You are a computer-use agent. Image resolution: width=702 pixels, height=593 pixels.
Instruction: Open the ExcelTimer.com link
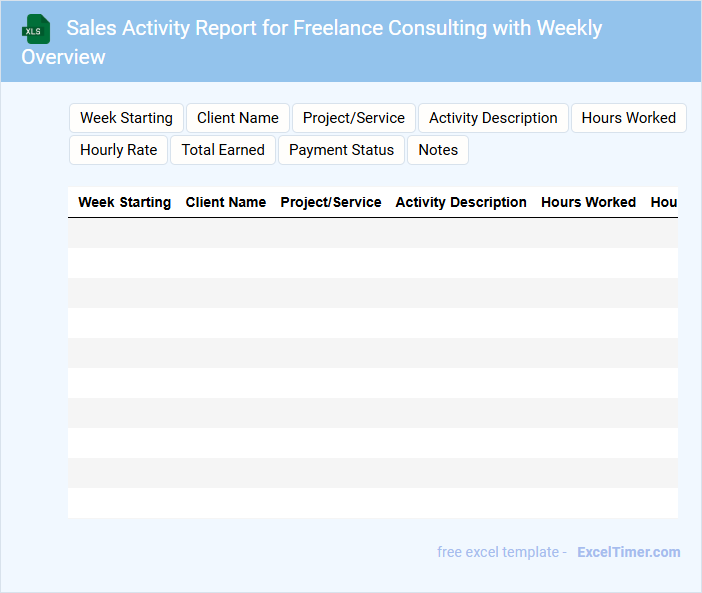628,552
